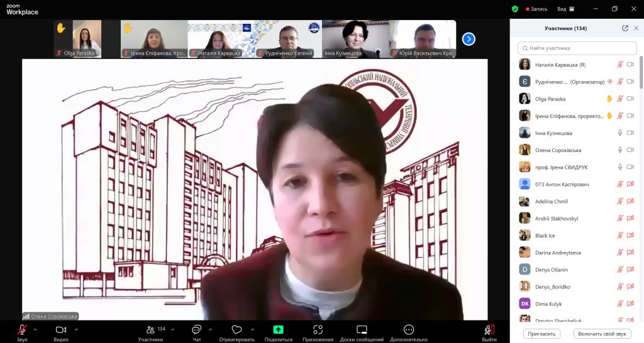Viewport: 644px width, 343px height.
Task: Select Olga Paraska's video thumbnail
Action: [77, 39]
